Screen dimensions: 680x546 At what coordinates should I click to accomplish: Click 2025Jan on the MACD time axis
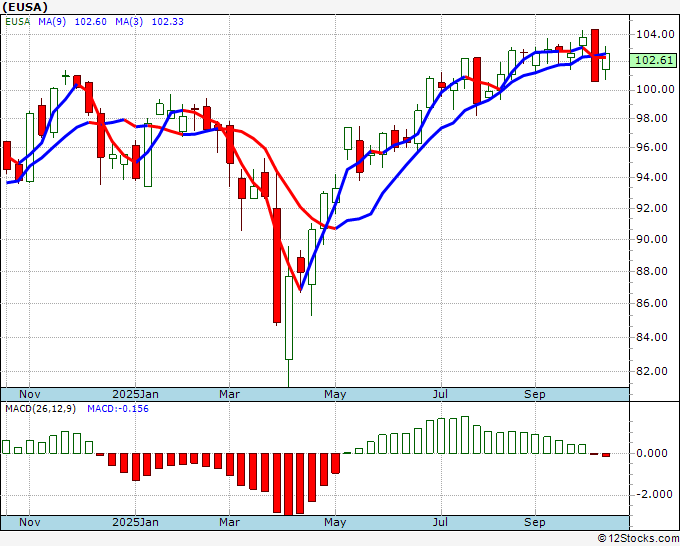(135, 522)
